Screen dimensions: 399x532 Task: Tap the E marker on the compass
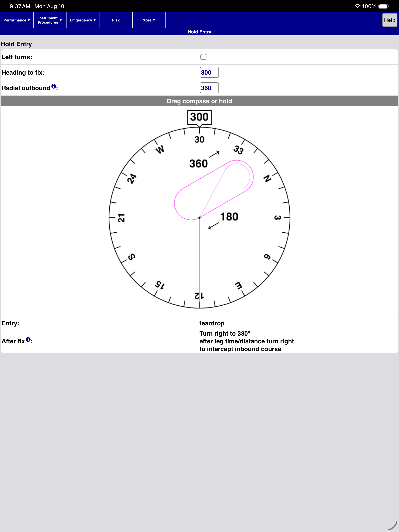point(239,286)
